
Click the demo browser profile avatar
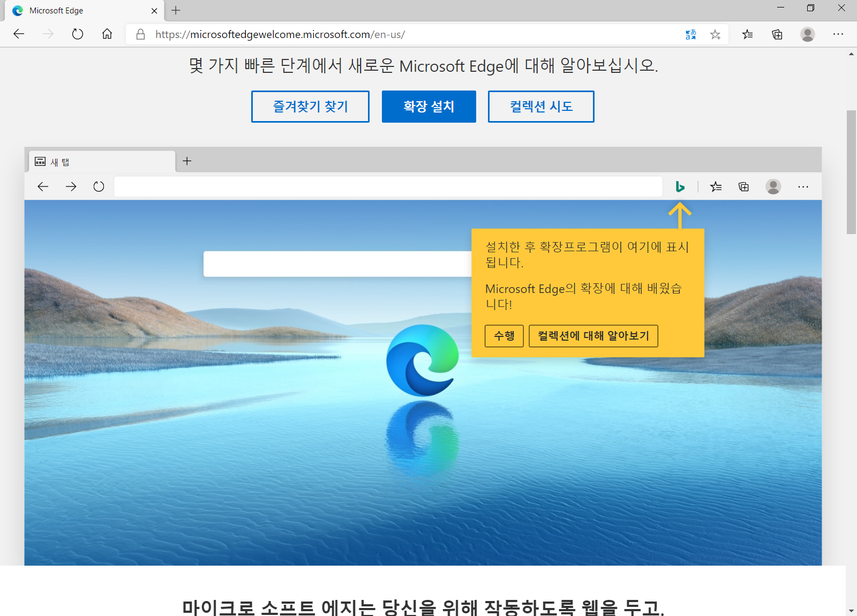pos(773,186)
